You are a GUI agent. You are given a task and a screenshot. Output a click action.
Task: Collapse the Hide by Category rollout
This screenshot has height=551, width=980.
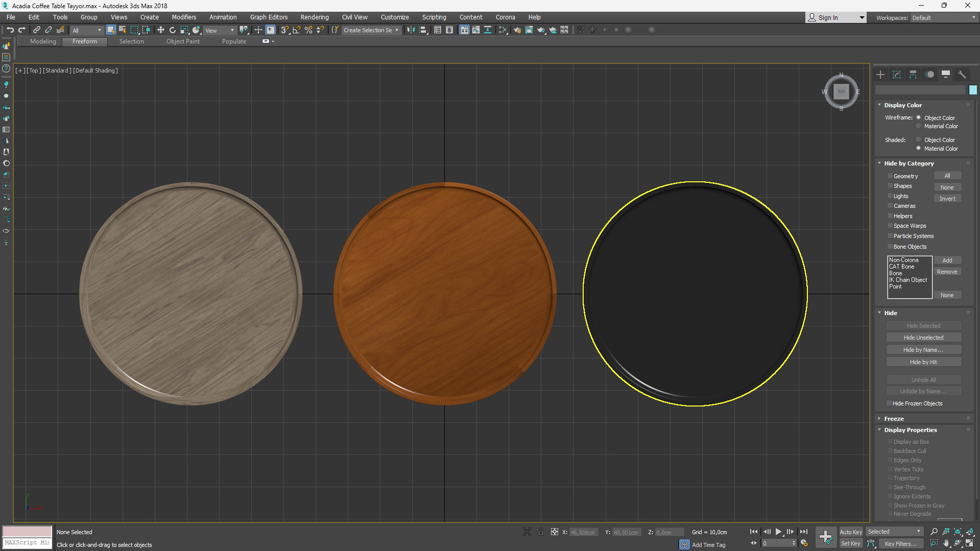pyautogui.click(x=909, y=163)
